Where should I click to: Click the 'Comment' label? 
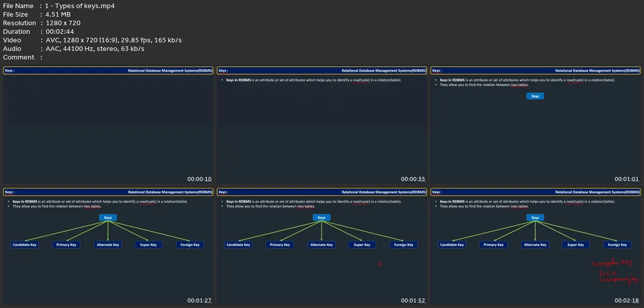(x=19, y=57)
